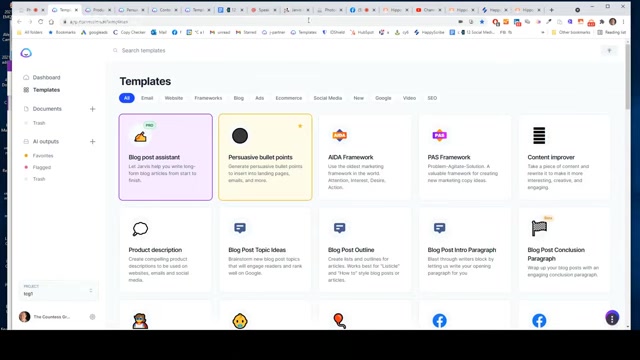This screenshot has height=360, width=640.
Task: Click the baby face template icon
Action: pos(240,321)
